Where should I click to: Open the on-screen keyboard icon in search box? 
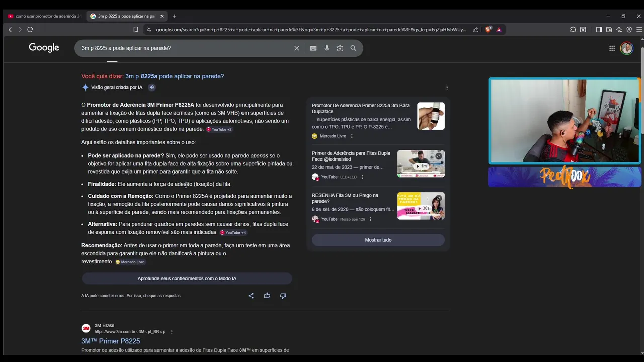pyautogui.click(x=313, y=48)
